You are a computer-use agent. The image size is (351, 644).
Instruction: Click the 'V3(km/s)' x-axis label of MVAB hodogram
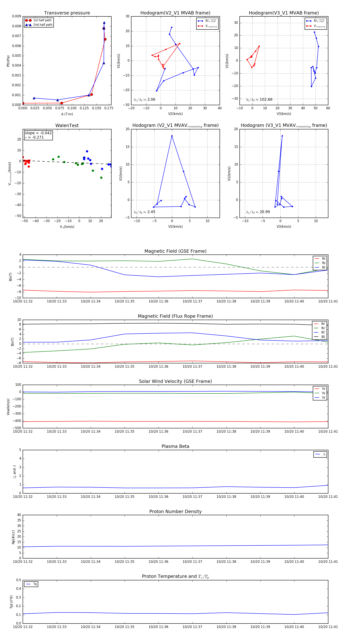[x=284, y=114]
